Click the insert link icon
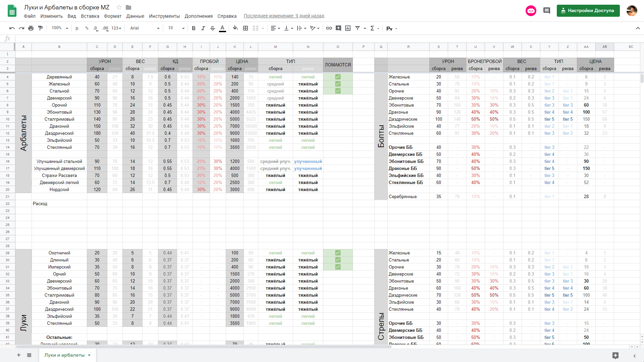This screenshot has width=644, height=362. pyautogui.click(x=329, y=28)
